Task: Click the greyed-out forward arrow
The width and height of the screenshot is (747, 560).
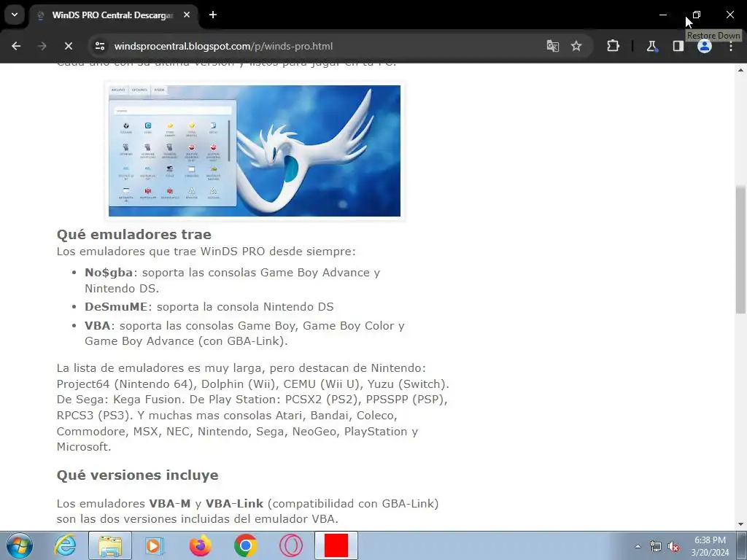Action: tap(42, 46)
